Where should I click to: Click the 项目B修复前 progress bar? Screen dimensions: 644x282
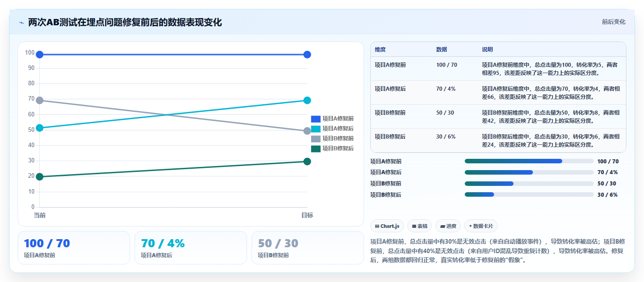click(x=529, y=184)
